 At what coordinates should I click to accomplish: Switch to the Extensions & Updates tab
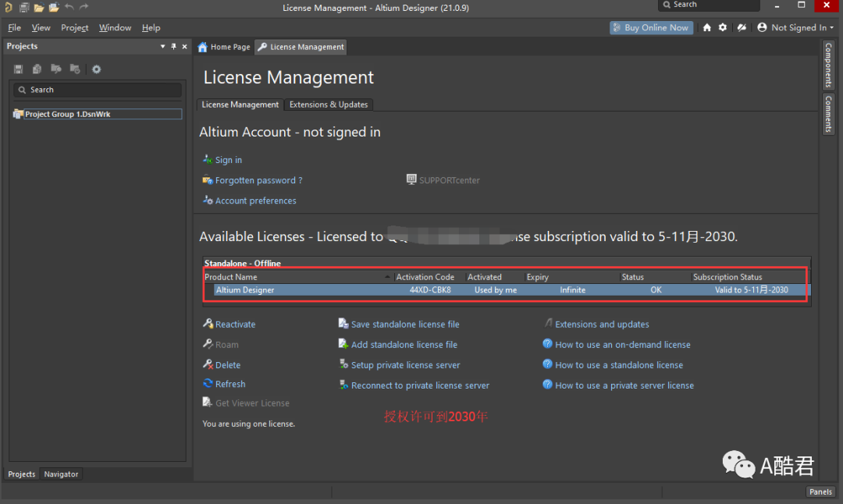pos(328,105)
